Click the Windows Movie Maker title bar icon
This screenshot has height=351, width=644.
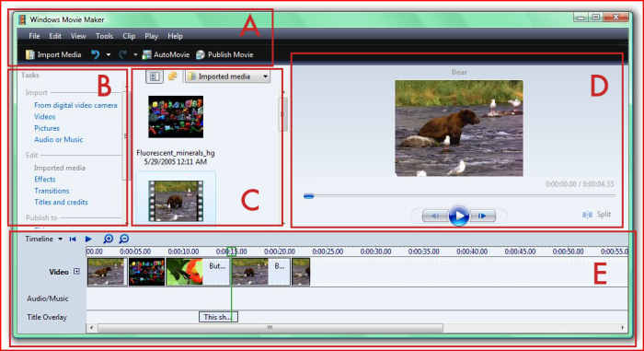[22, 19]
